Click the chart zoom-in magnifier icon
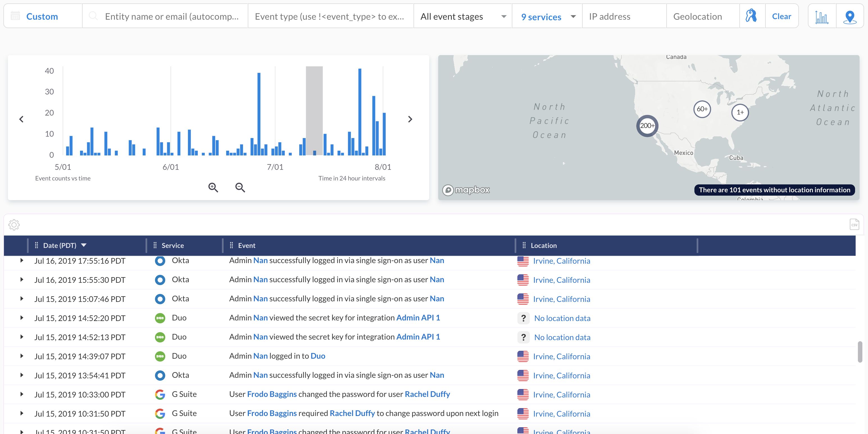 (213, 187)
